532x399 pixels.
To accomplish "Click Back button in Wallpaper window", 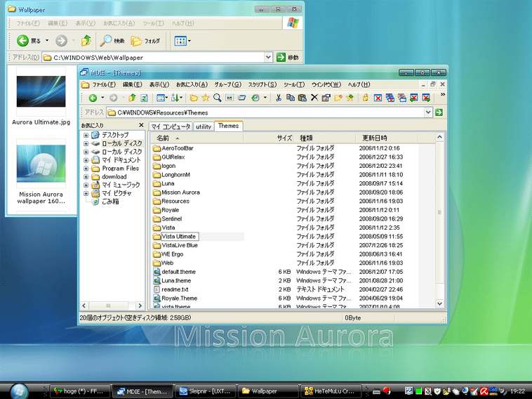I will (29, 41).
